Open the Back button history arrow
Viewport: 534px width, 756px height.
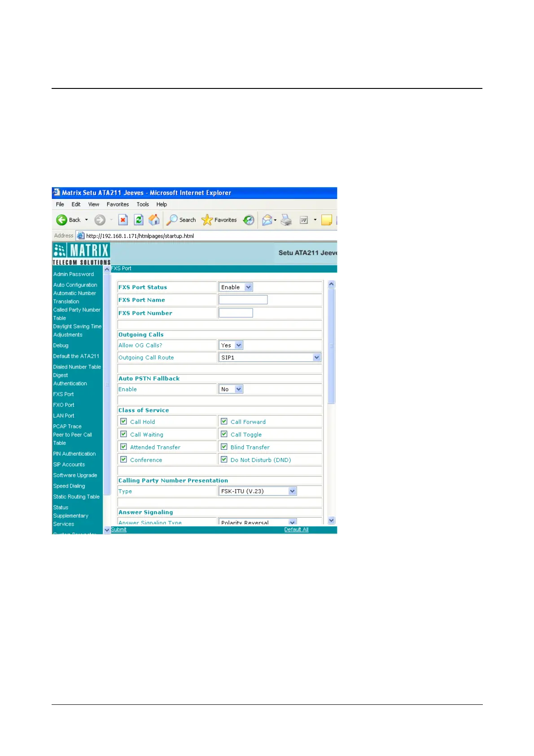[x=87, y=220]
